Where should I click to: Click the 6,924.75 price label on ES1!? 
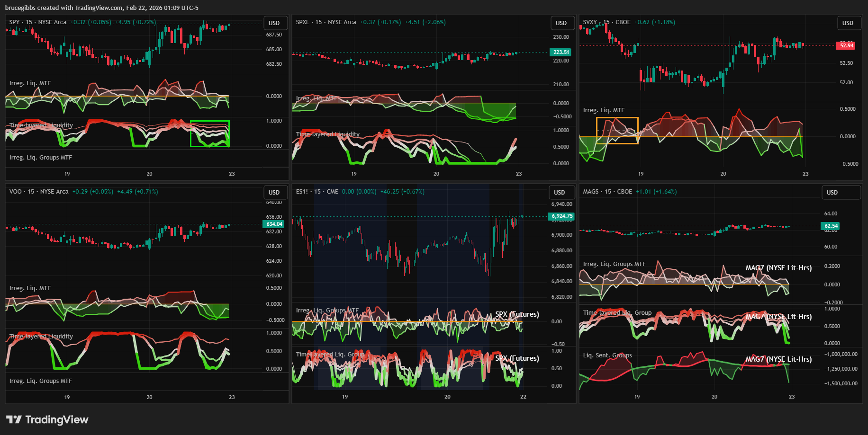561,216
